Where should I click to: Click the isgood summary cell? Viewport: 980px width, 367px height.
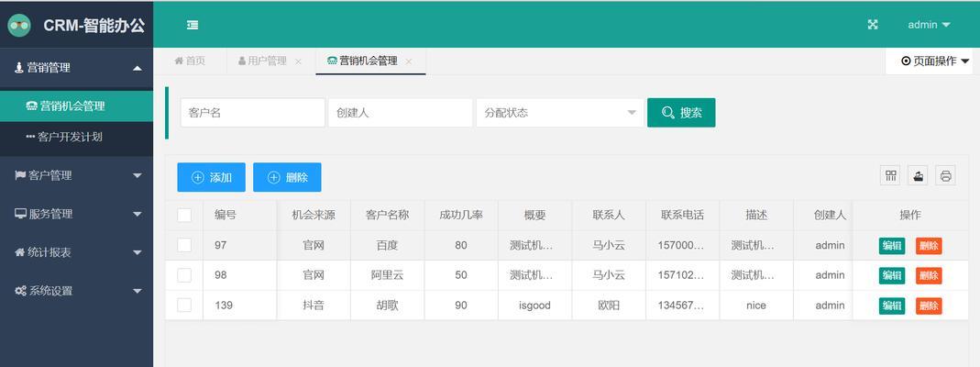click(x=535, y=306)
